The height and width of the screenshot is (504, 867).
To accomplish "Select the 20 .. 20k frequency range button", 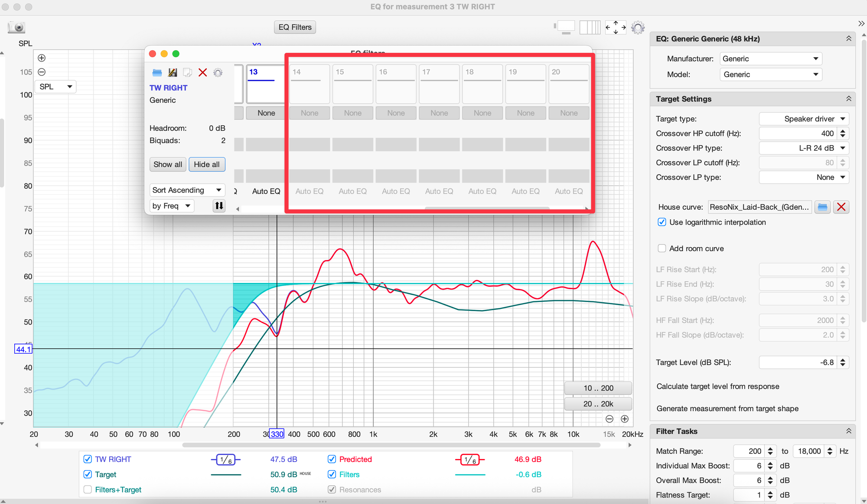I will click(x=598, y=404).
